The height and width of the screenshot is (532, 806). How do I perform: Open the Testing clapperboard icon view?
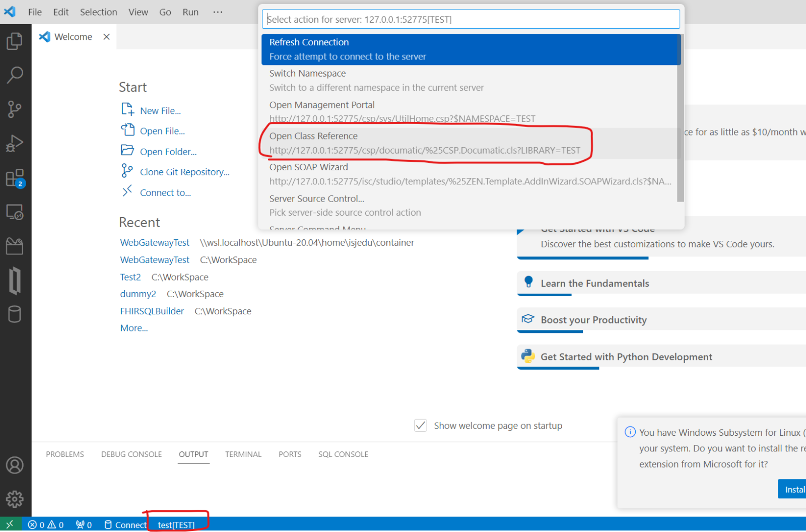tap(15, 246)
